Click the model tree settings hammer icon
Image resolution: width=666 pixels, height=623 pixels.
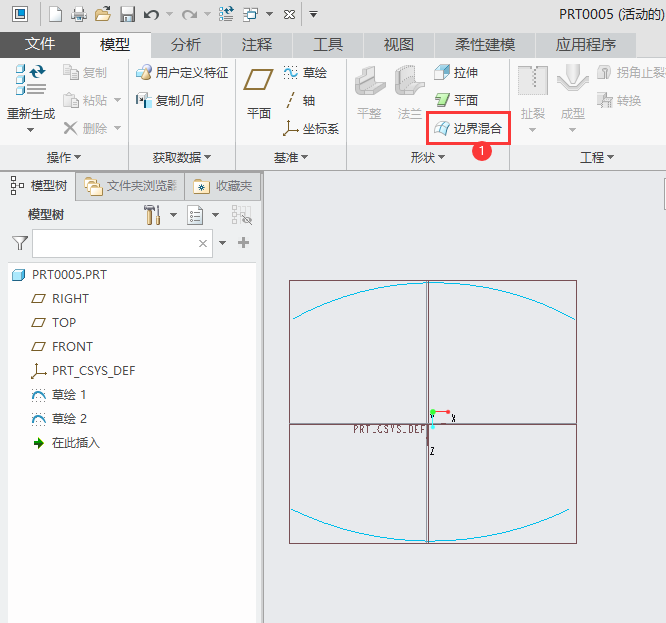tap(152, 215)
